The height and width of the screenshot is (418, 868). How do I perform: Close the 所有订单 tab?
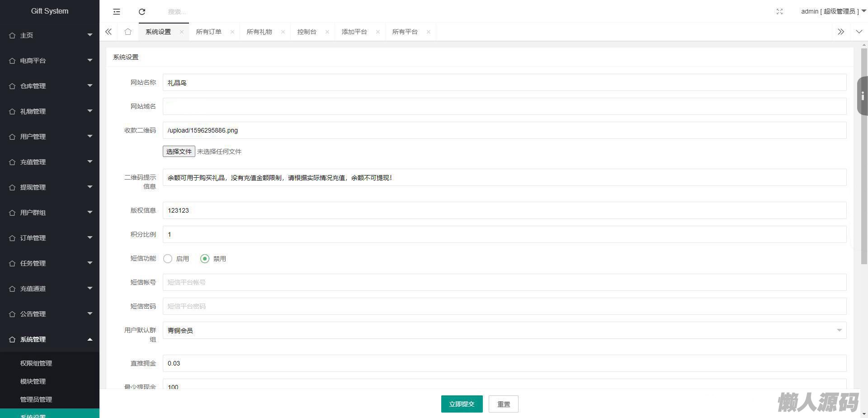click(232, 32)
